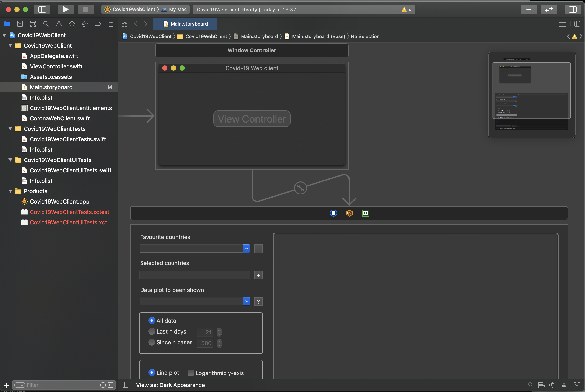Click the plus button beside Selected countries
The image size is (585, 392).
(258, 275)
